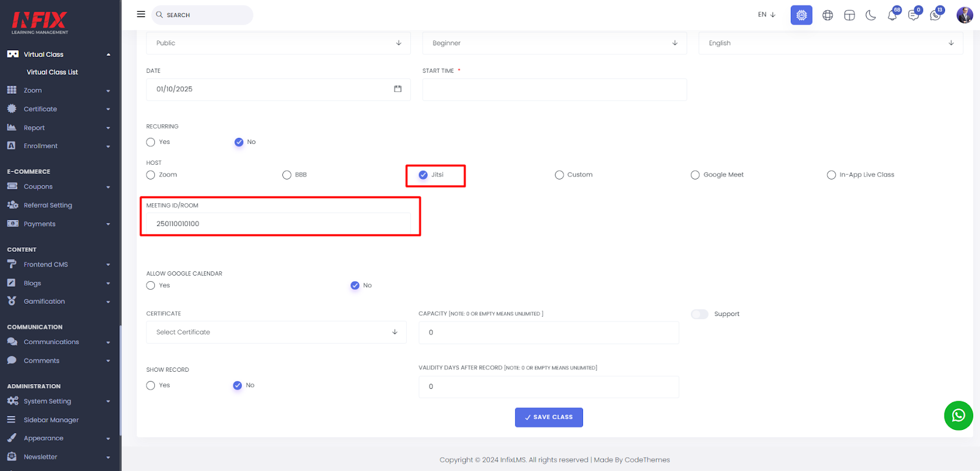Choose Custom as host

(x=559, y=175)
